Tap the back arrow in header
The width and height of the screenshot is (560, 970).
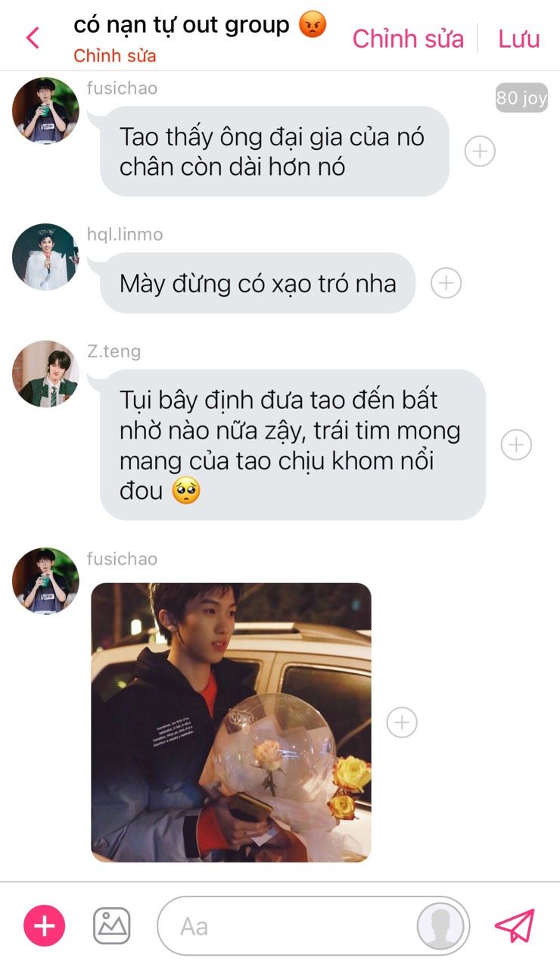33,37
